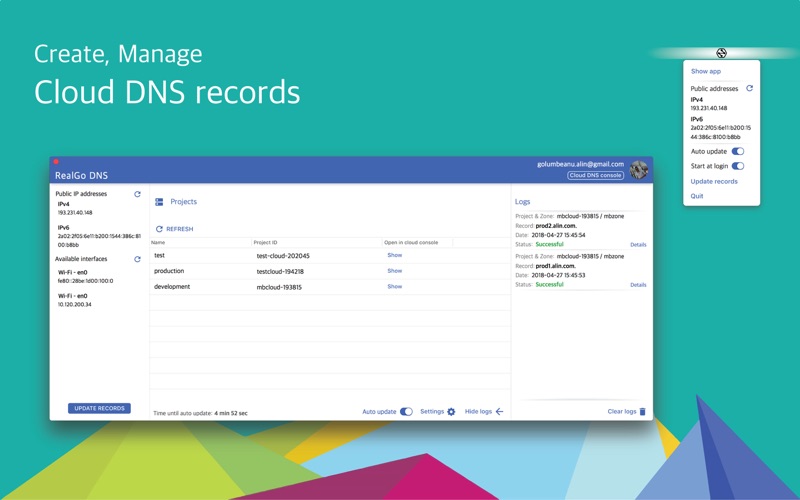Open Details for prod1.alin.com. log
Image resolution: width=800 pixels, height=500 pixels.
[x=638, y=285]
